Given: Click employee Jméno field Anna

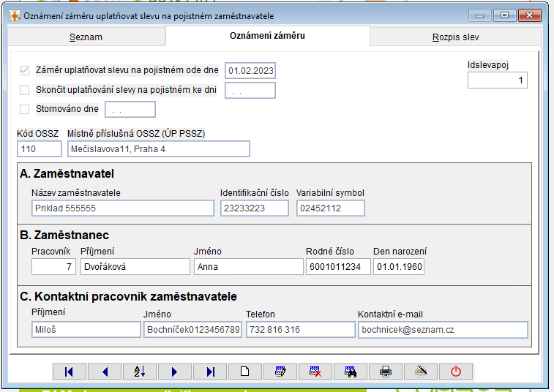Looking at the screenshot, I should pos(249,267).
